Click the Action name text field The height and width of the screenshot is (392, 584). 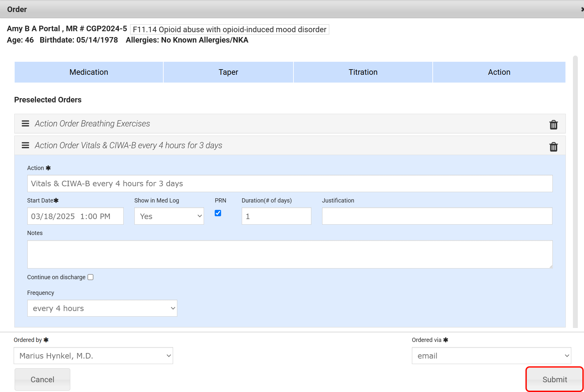290,184
